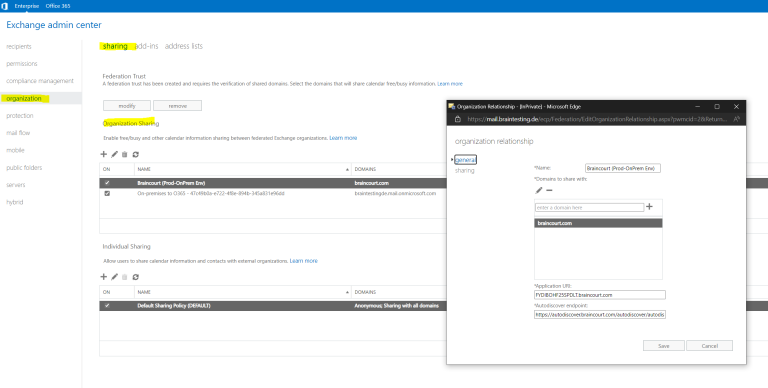This screenshot has width=768, height=388.
Task: Click Organization Sharing DOMAINS column header
Action: 365,169
